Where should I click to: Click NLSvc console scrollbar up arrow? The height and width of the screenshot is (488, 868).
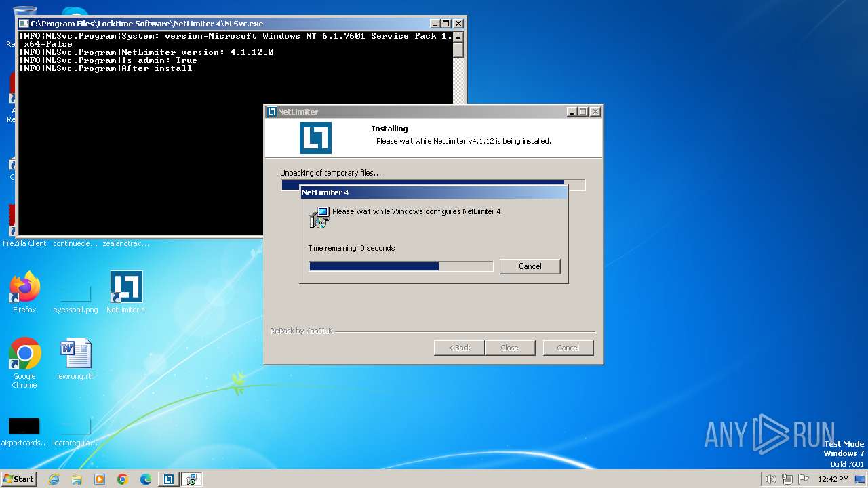click(x=458, y=37)
